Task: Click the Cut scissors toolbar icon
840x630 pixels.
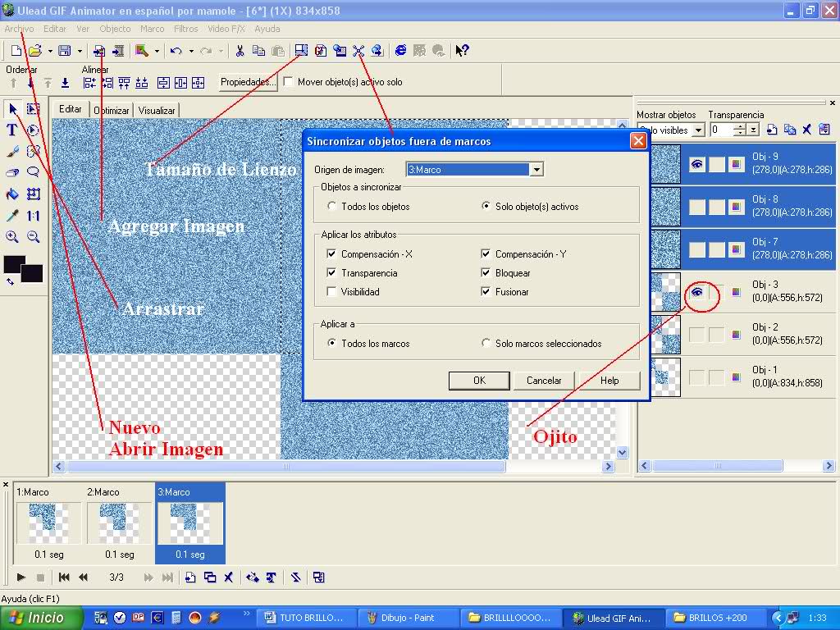Action: [x=240, y=50]
